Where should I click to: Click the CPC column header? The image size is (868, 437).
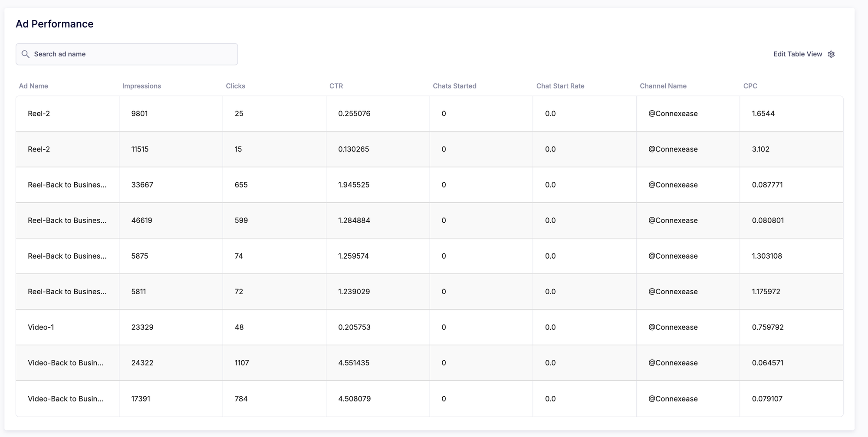(750, 86)
